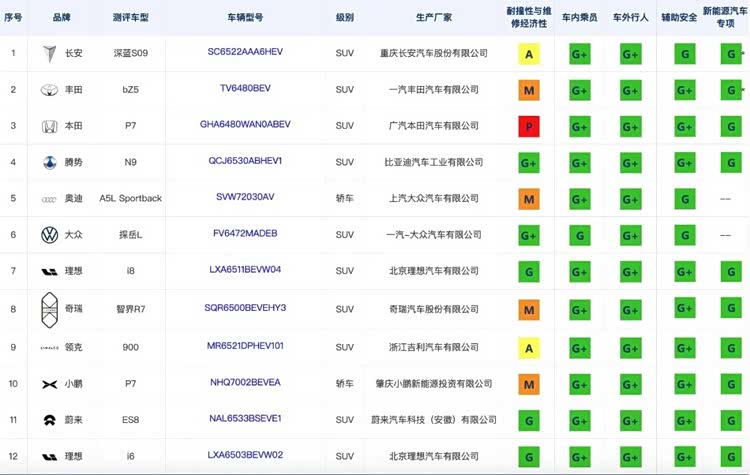Open the SVW72030AV model link

(x=245, y=197)
